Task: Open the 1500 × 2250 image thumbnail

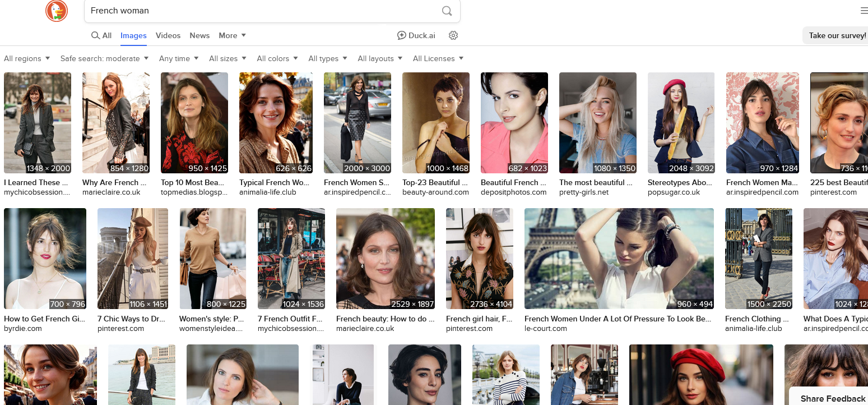Action: pyautogui.click(x=759, y=259)
